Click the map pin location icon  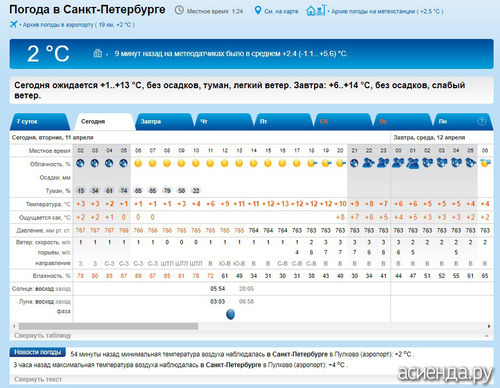[258, 10]
